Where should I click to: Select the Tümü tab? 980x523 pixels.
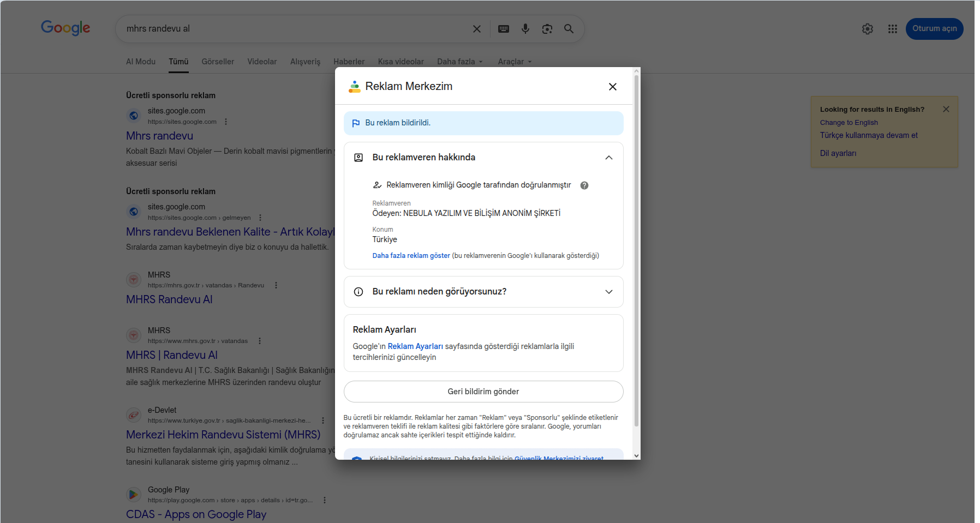coord(178,62)
